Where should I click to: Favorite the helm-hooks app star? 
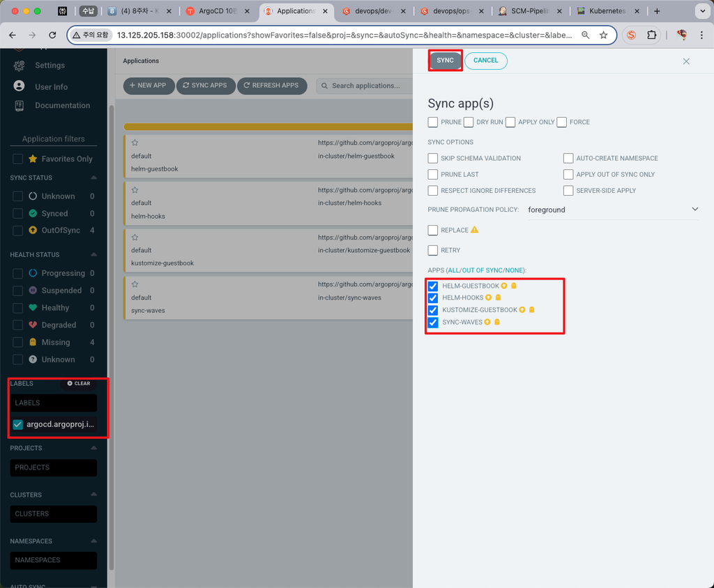tap(135, 190)
